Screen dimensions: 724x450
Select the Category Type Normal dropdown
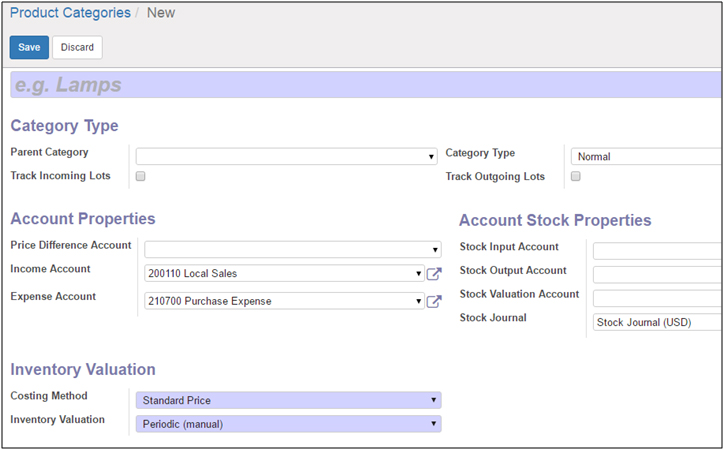pos(646,157)
